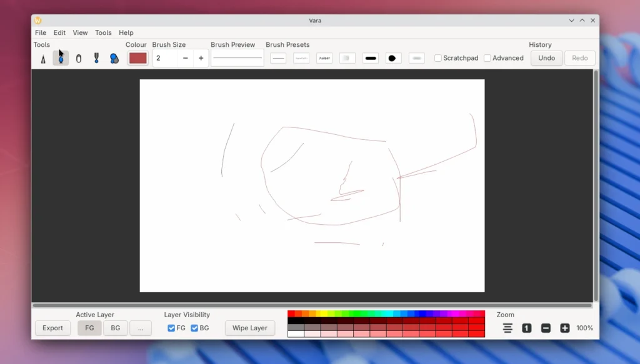This screenshot has width=640, height=364.
Task: Click the Undo button
Action: 546,58
